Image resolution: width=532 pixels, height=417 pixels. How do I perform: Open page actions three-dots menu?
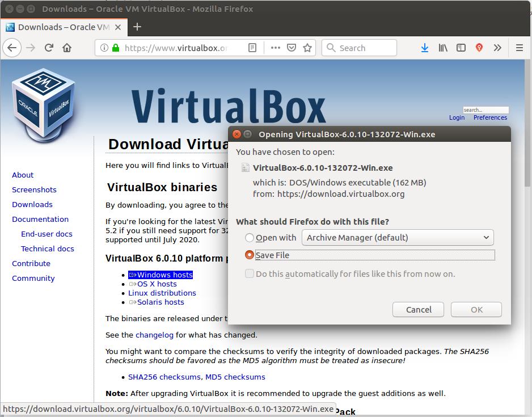pos(276,48)
